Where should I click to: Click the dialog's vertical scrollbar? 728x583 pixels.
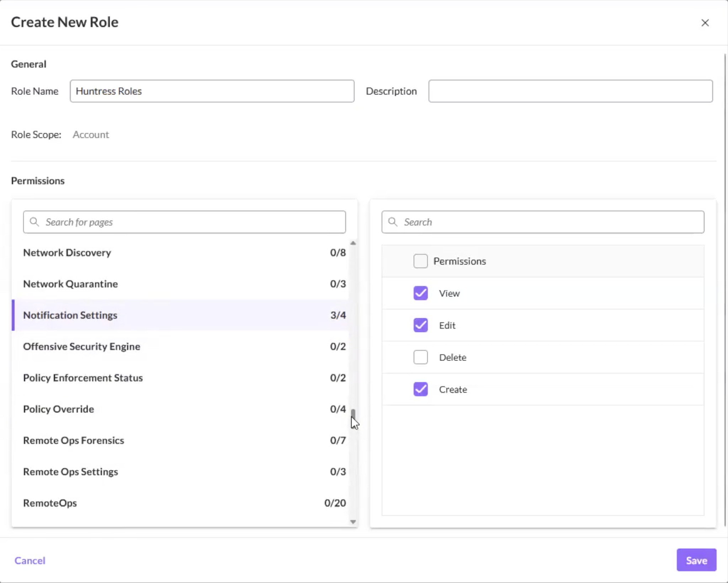pyautogui.click(x=725, y=290)
